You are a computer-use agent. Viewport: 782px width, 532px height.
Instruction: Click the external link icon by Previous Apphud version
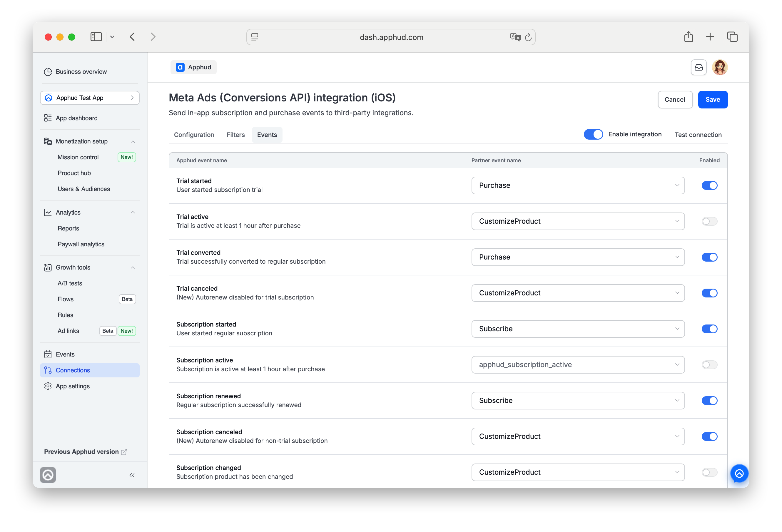pos(124,452)
